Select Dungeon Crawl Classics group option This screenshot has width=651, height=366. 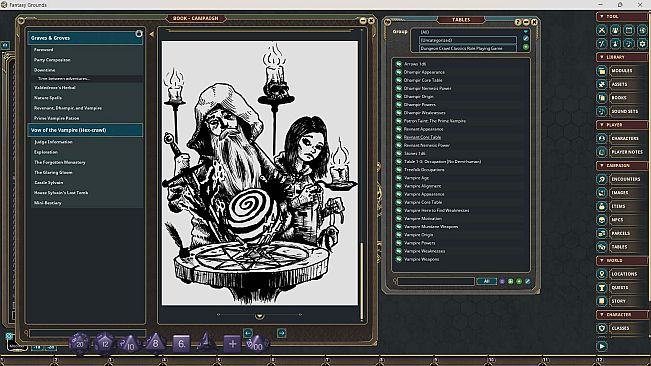click(x=467, y=48)
